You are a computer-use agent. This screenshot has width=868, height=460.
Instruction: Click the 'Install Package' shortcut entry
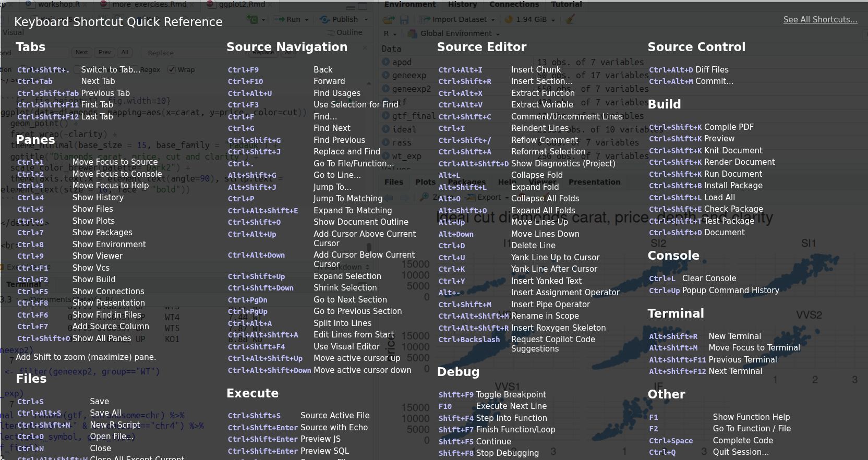coord(733,185)
